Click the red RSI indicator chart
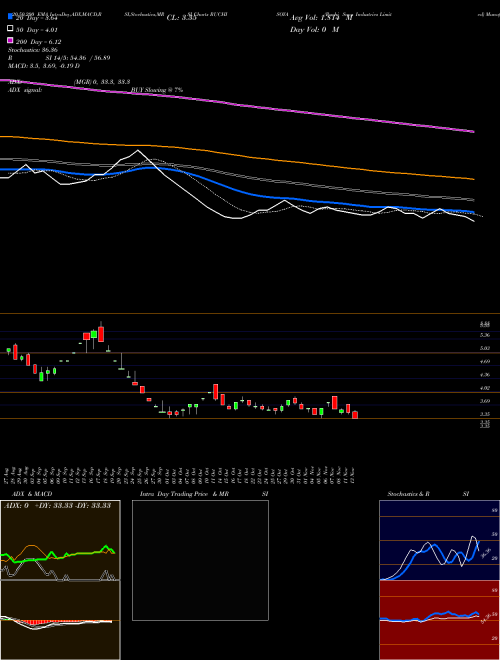Screen dimensions: 500x660 click(439, 620)
